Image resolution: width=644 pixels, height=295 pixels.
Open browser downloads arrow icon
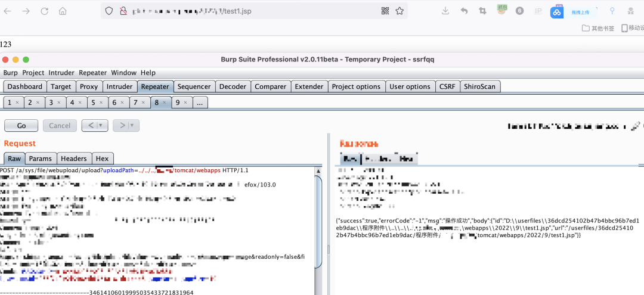(445, 11)
